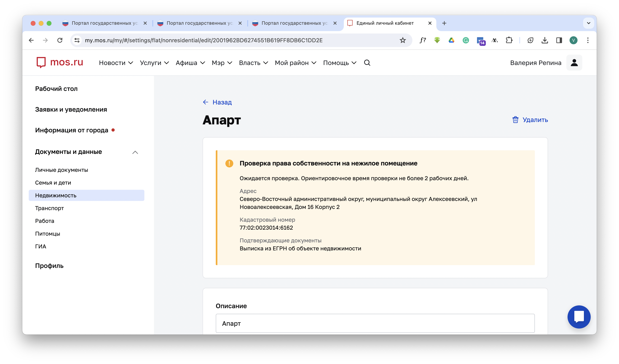Viewport: 619px width, 364px height.
Task: Click the leaf performance icon in toolbar
Action: 530,40
